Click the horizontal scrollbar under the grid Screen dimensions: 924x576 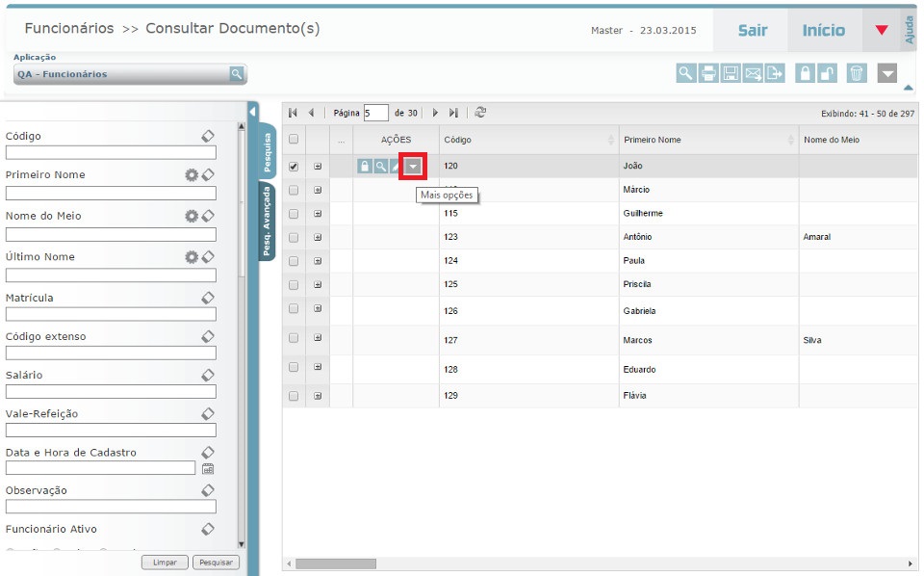coord(335,563)
